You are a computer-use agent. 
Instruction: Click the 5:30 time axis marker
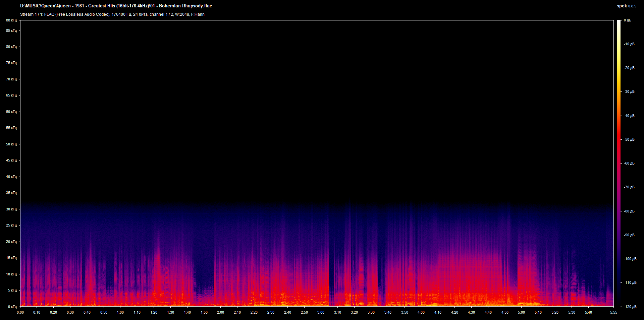click(572, 313)
